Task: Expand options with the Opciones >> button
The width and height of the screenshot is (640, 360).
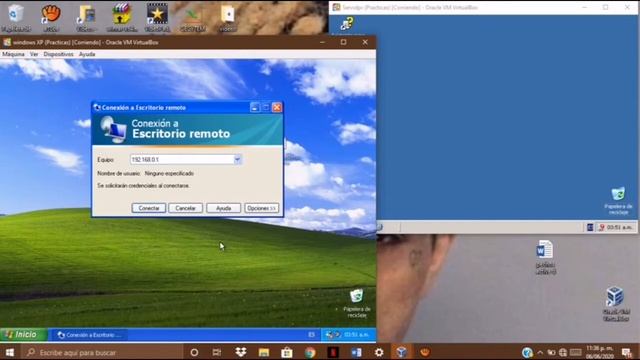Action: click(x=262, y=208)
